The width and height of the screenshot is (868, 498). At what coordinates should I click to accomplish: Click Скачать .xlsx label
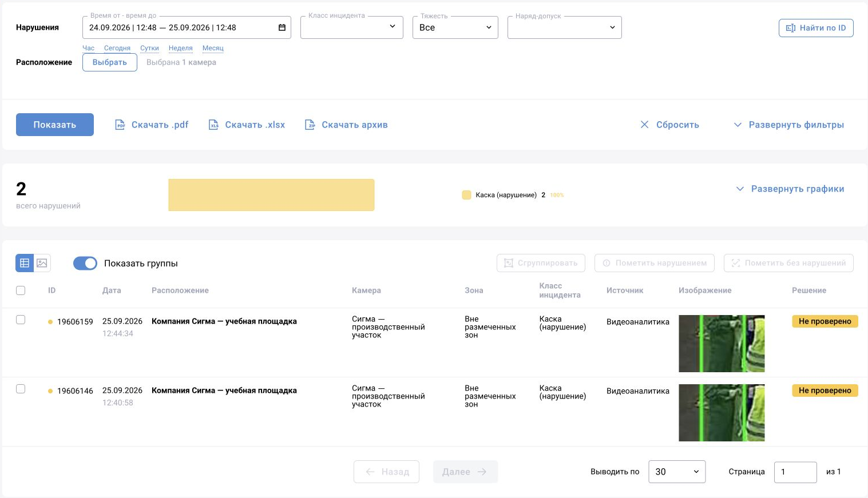[255, 125]
